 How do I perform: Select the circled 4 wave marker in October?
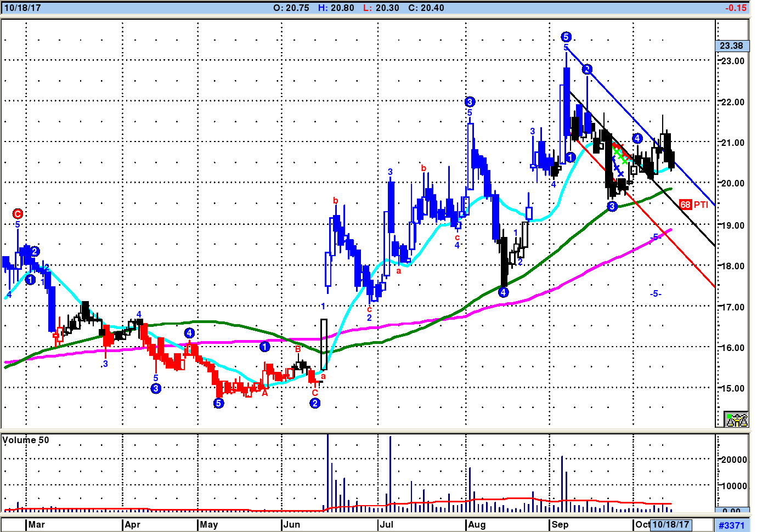click(x=637, y=138)
